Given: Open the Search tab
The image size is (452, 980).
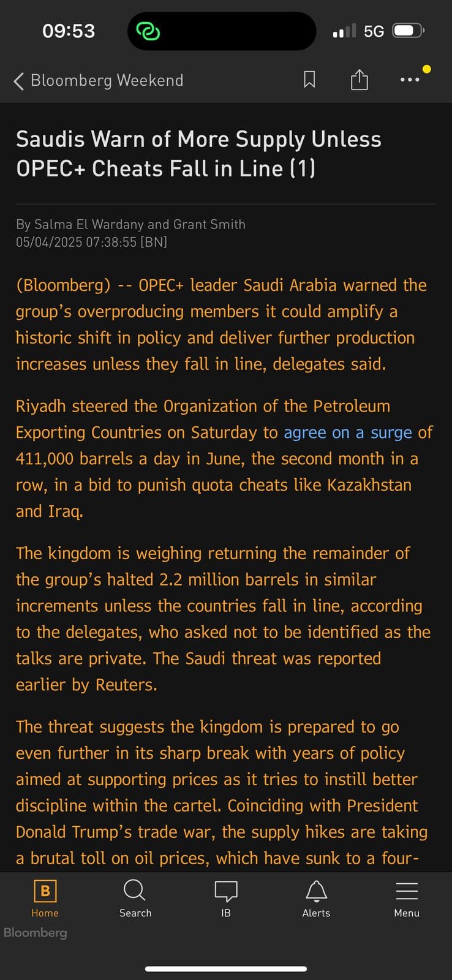Looking at the screenshot, I should pyautogui.click(x=135, y=899).
